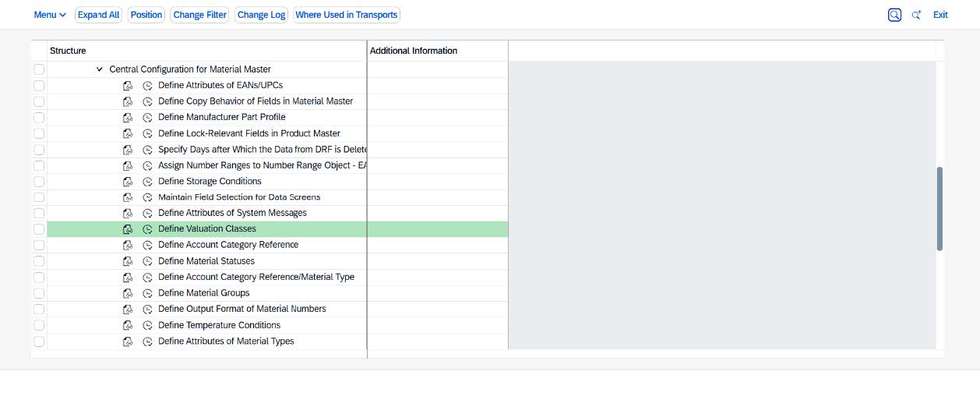This screenshot has width=980, height=393.
Task: Execute activity icon for Define Valuation Classes
Action: (x=148, y=229)
